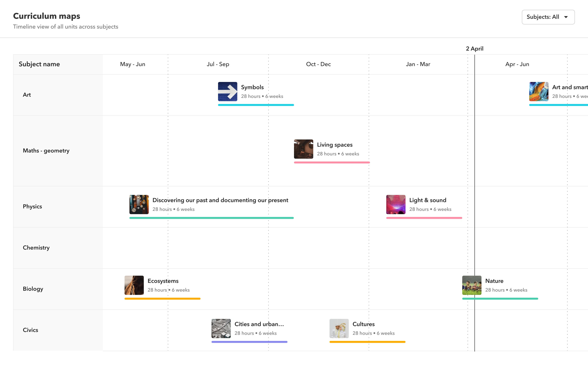Click the 2 April timeline marker
This screenshot has height=367, width=588.
click(x=474, y=48)
